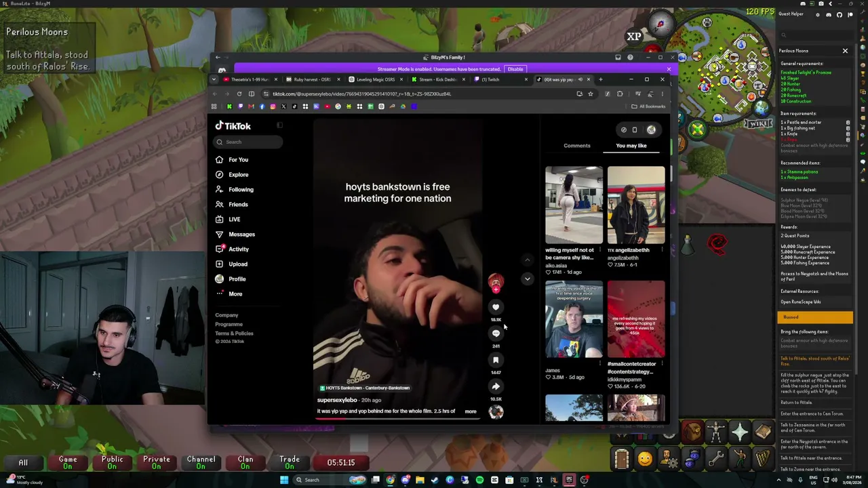This screenshot has width=868, height=488.
Task: Dismiss the Streamer Mode banner
Action: coord(669,69)
